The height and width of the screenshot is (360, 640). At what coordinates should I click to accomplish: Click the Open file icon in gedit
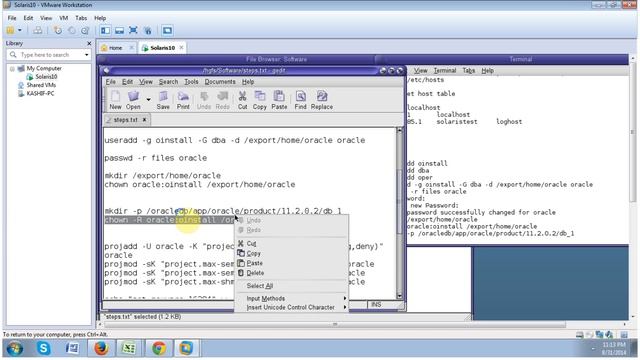[x=133, y=100]
